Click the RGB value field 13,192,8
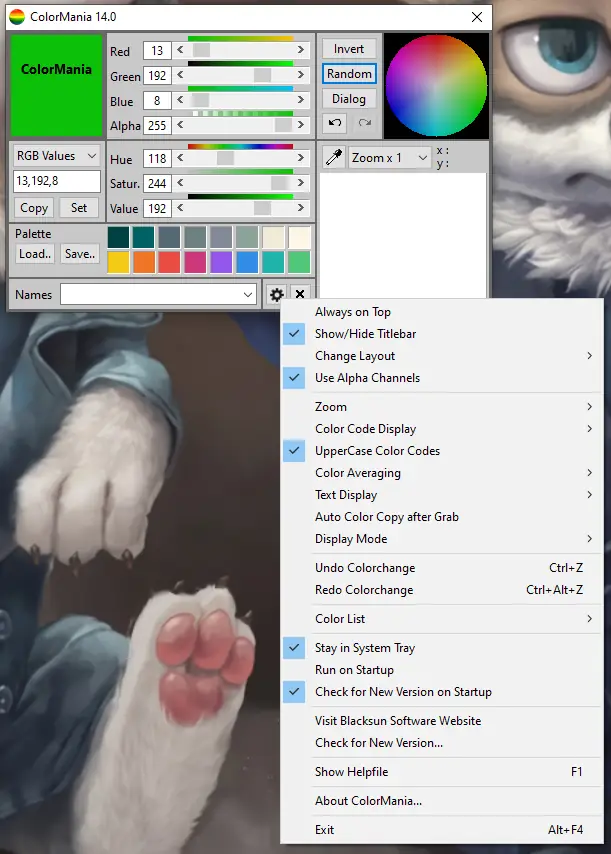This screenshot has height=854, width=611. (x=57, y=181)
